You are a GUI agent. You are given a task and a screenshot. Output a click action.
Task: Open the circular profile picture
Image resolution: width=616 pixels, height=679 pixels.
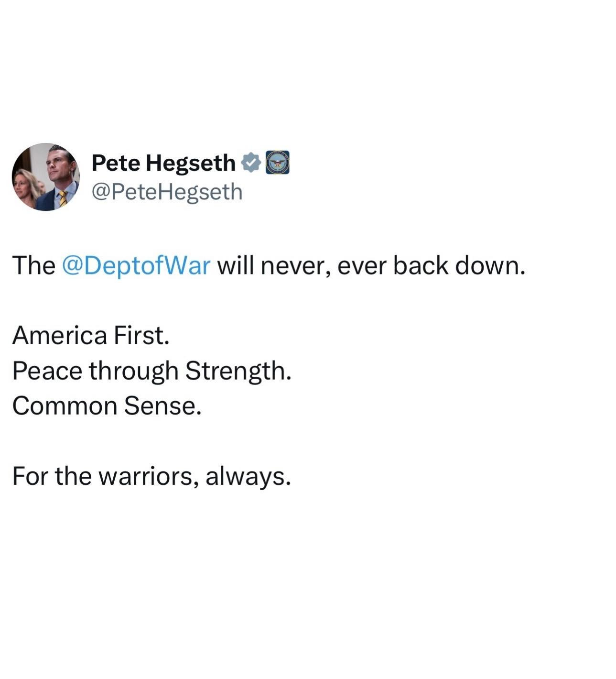click(x=46, y=177)
